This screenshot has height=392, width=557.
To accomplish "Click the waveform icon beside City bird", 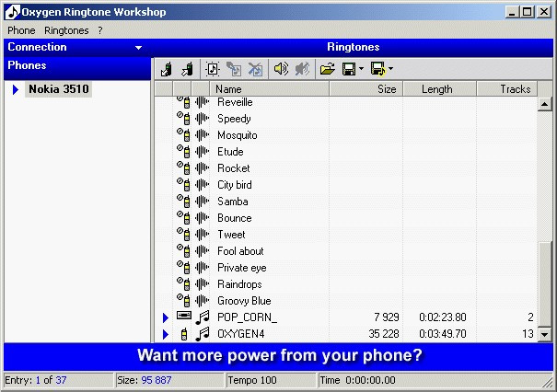I will tap(202, 185).
